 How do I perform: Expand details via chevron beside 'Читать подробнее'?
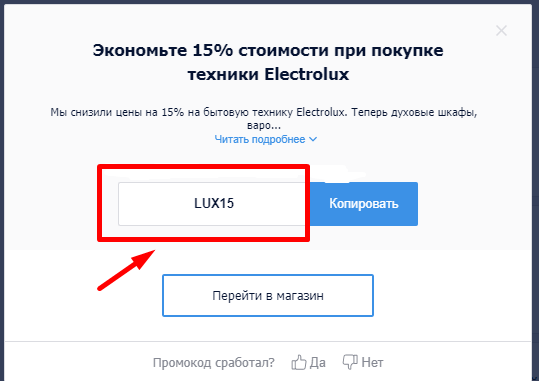pos(313,139)
